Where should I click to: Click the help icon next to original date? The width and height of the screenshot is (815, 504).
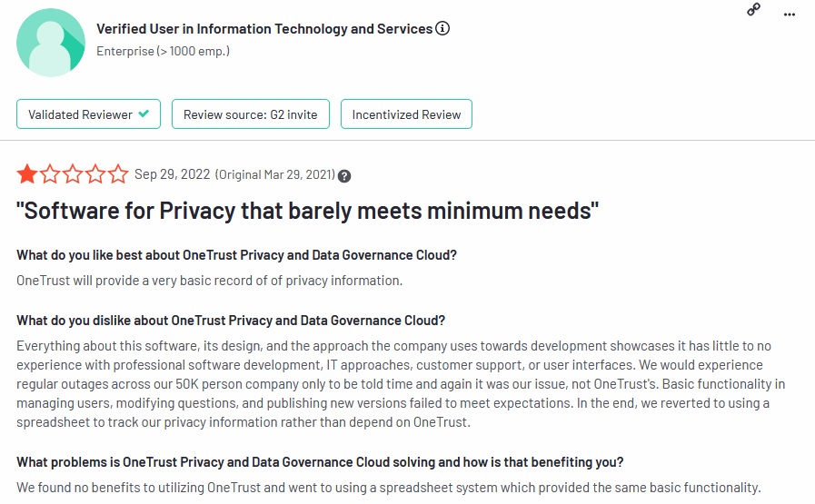[x=344, y=175]
